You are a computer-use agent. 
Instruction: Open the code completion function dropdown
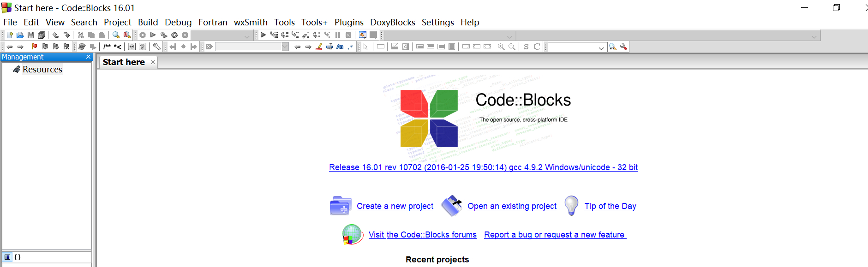point(668,36)
